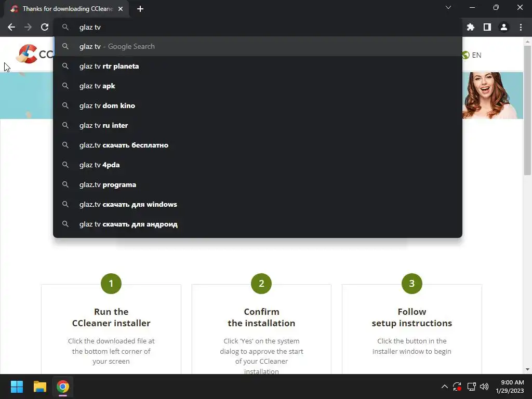532x399 pixels.
Task: Choose 'glaz tv - Google Search' suggestion
Action: (x=258, y=46)
